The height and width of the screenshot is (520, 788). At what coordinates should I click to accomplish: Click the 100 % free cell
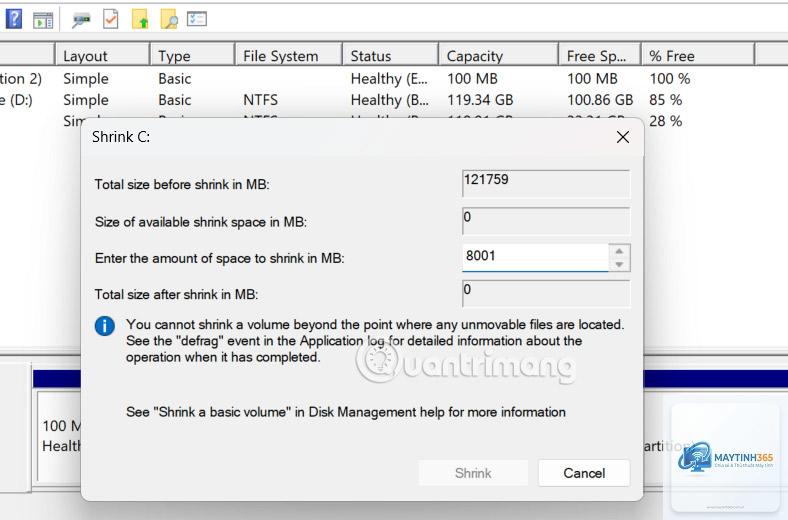point(670,78)
